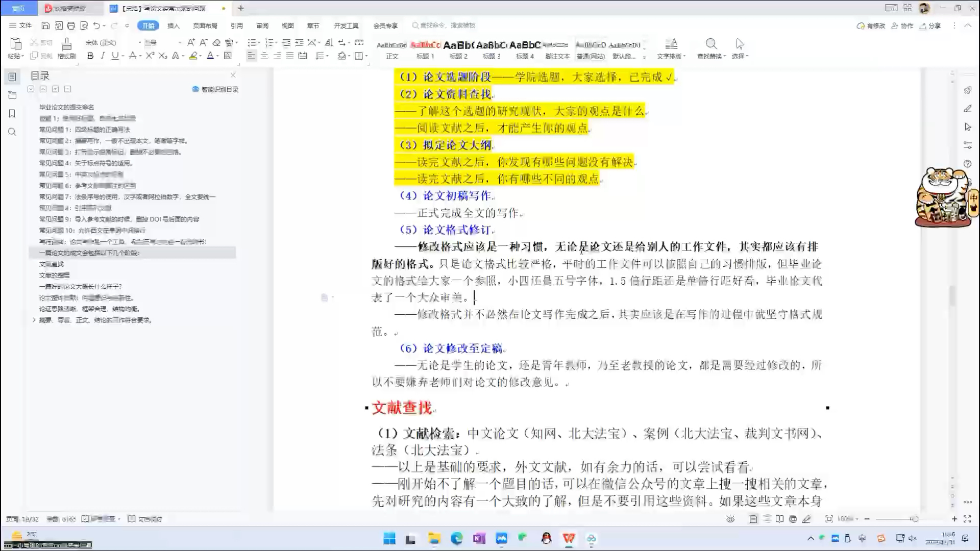Apply subscript formatting with the X₂ icon

(x=162, y=57)
